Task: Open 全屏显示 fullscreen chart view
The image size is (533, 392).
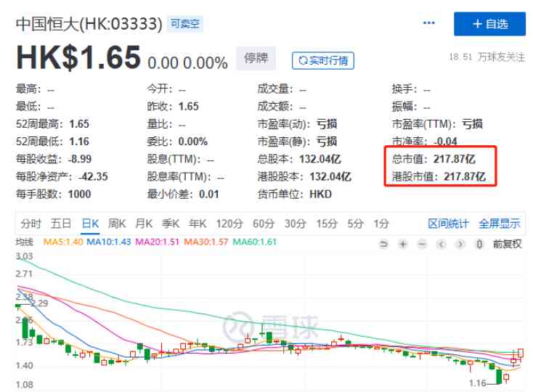Action: 500,224
